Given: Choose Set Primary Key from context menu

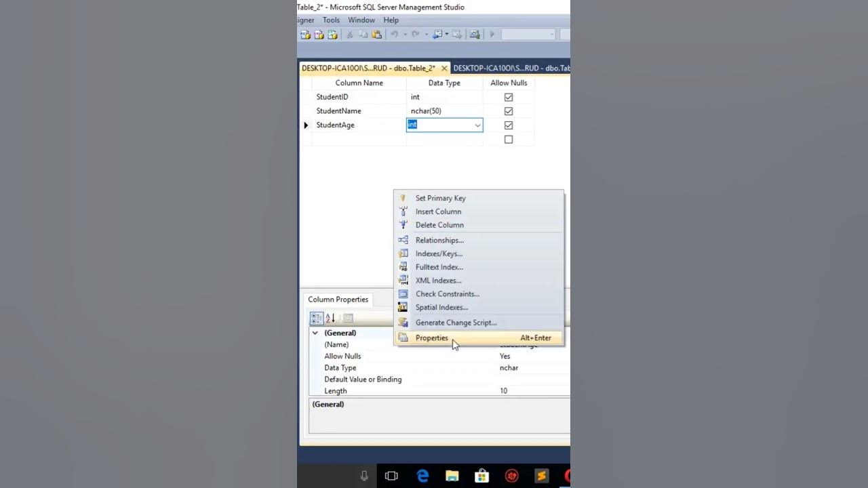Looking at the screenshot, I should (479, 198).
